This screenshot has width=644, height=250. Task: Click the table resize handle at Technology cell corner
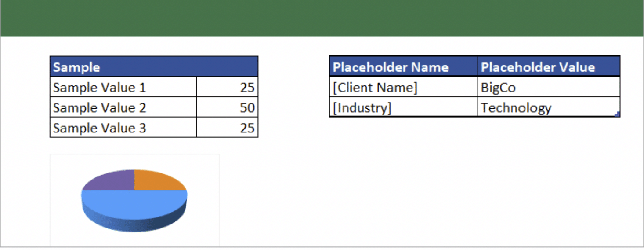pyautogui.click(x=618, y=114)
